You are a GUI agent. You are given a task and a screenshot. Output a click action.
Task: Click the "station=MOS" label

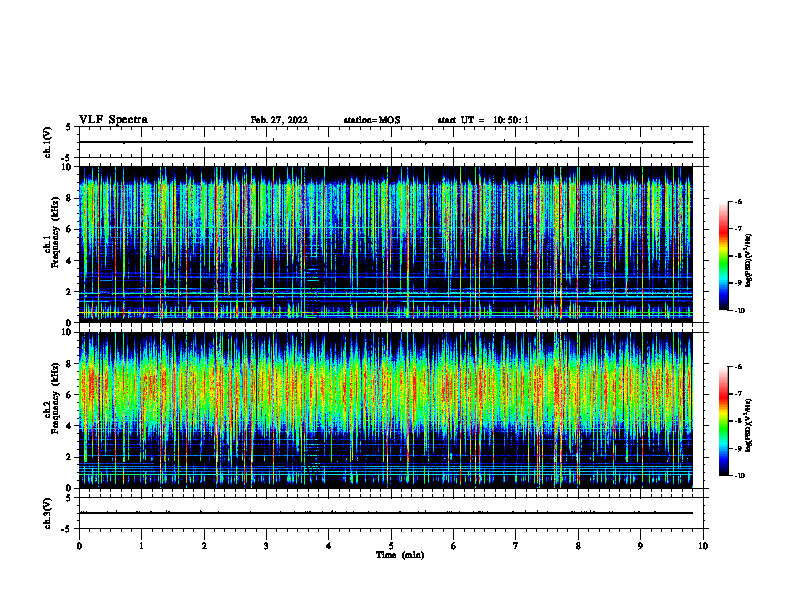click(372, 120)
